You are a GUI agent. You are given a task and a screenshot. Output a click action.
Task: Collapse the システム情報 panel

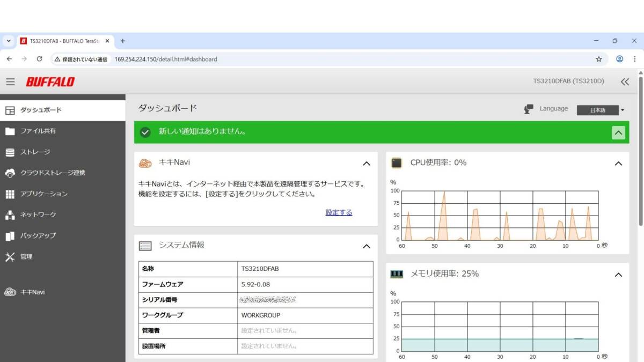pos(367,246)
